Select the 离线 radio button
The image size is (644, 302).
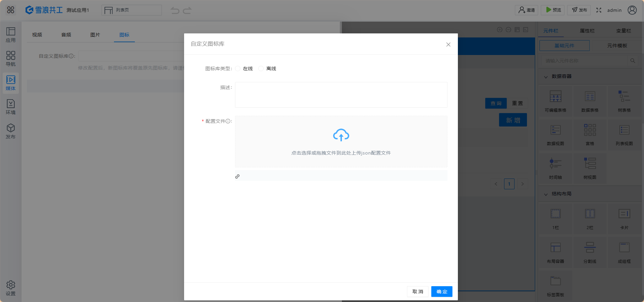tap(261, 68)
